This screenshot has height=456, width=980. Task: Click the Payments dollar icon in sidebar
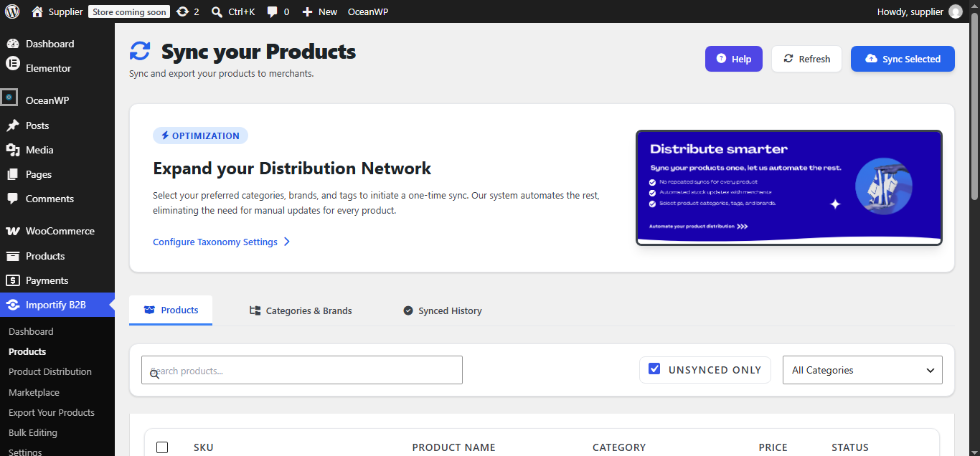pyautogui.click(x=12, y=280)
